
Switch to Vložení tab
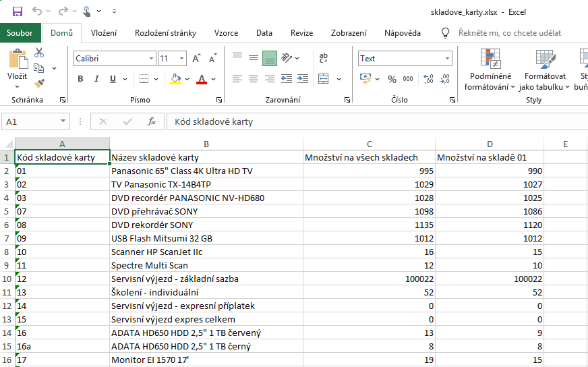pyautogui.click(x=104, y=33)
